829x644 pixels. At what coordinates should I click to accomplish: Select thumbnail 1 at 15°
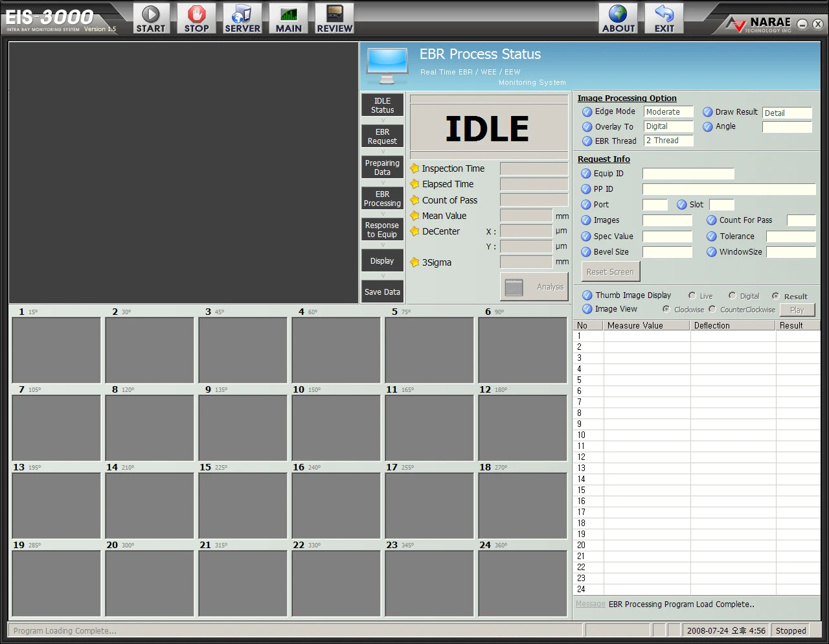point(56,350)
